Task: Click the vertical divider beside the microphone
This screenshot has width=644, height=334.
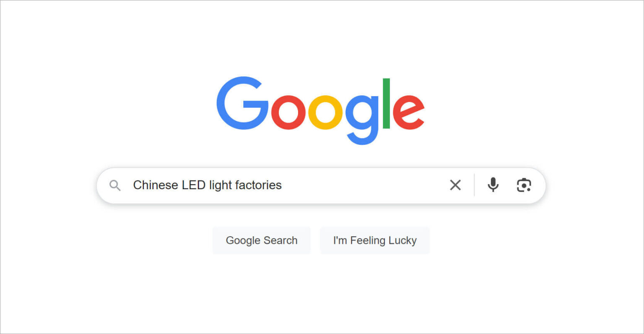Action: click(x=474, y=185)
